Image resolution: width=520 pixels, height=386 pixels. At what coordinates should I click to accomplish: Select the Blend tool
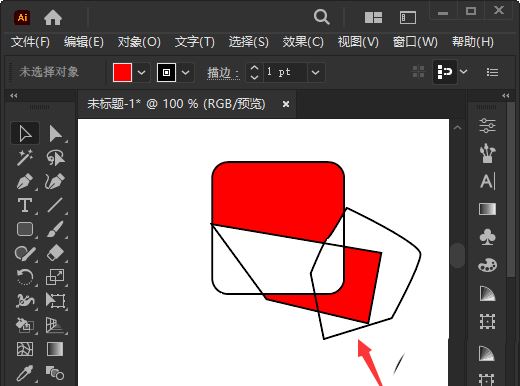55,373
